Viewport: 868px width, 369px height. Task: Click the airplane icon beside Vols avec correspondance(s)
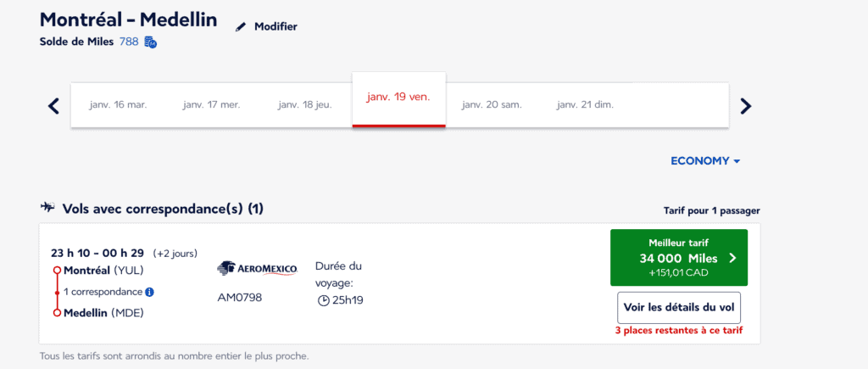pyautogui.click(x=47, y=207)
